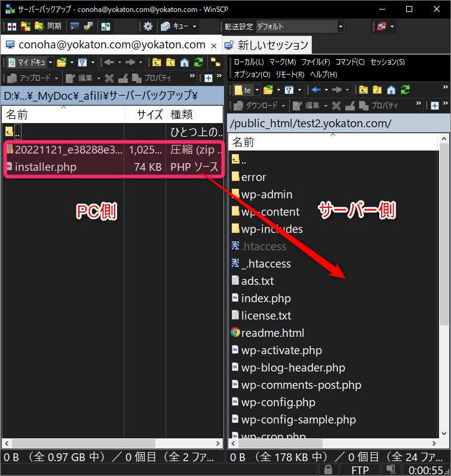This screenshot has height=476, width=451.
Task: Open the ファイル(F) menu
Action: tap(315, 62)
